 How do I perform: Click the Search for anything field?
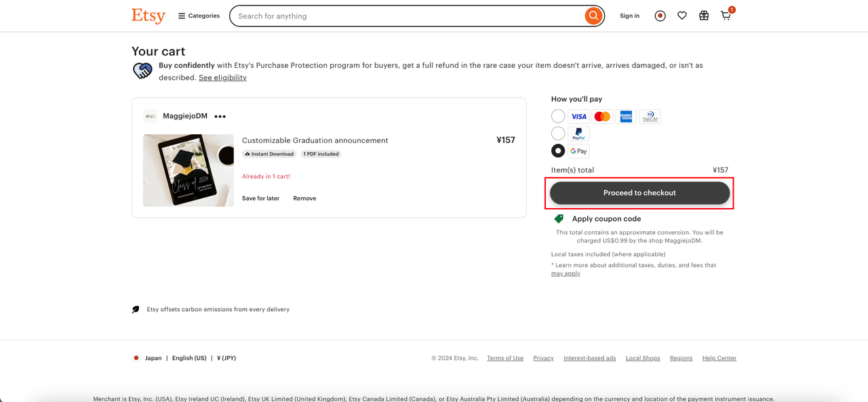(407, 16)
